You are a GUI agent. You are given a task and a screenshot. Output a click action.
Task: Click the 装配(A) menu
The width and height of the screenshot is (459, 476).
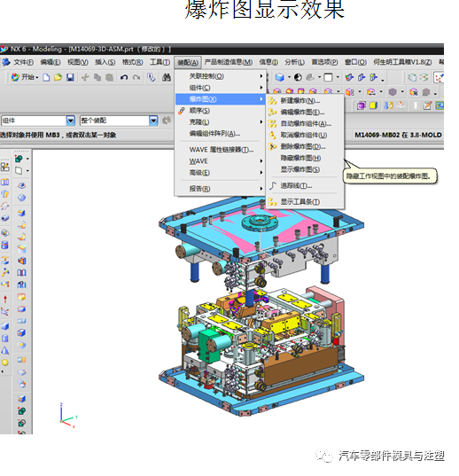point(188,63)
